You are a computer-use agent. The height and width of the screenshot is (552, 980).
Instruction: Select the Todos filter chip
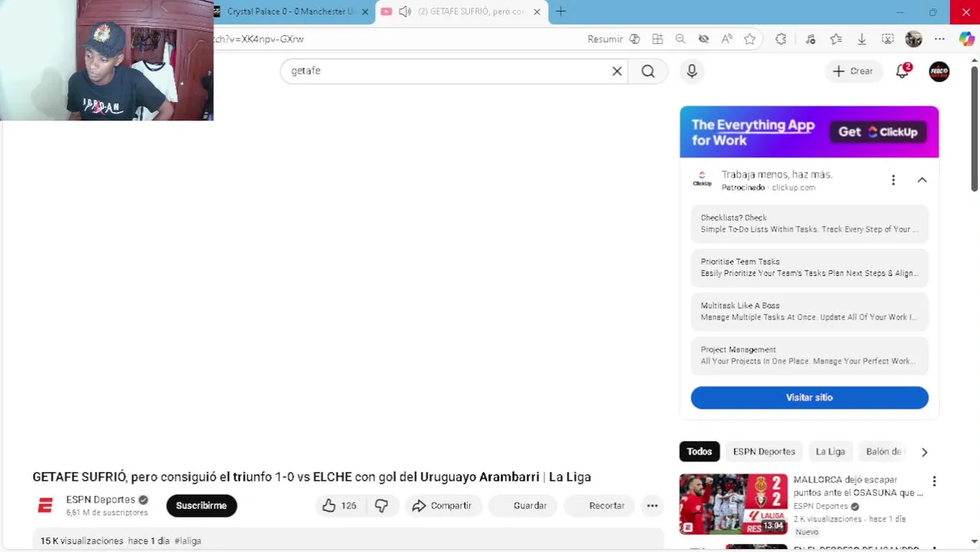tap(699, 452)
